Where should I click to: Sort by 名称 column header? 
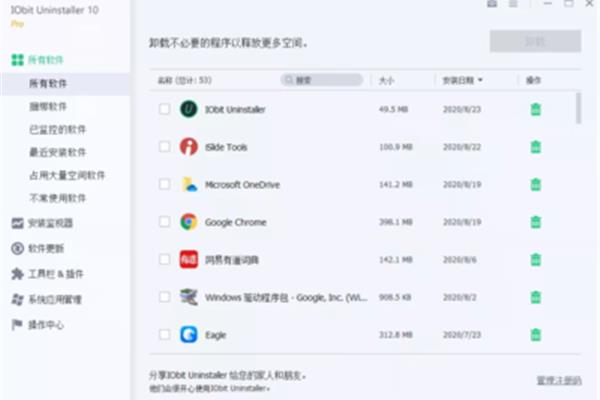184,80
